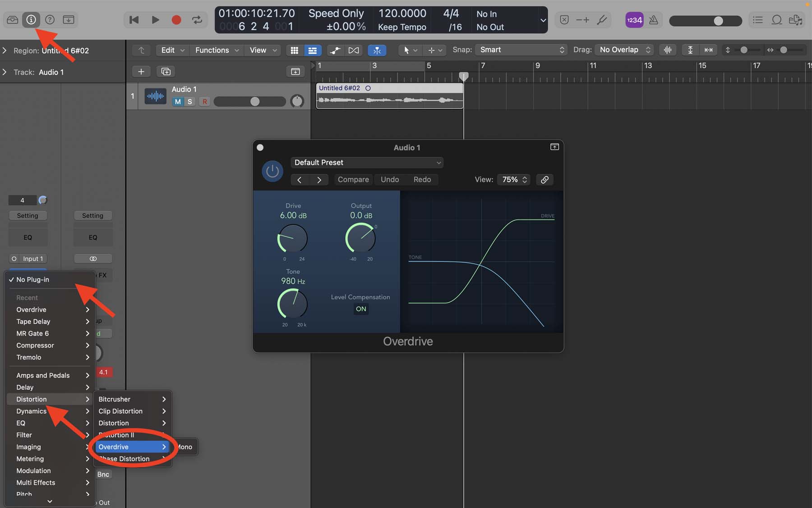Adjust the horizontal zoom slider
The height and width of the screenshot is (508, 812).
point(787,50)
